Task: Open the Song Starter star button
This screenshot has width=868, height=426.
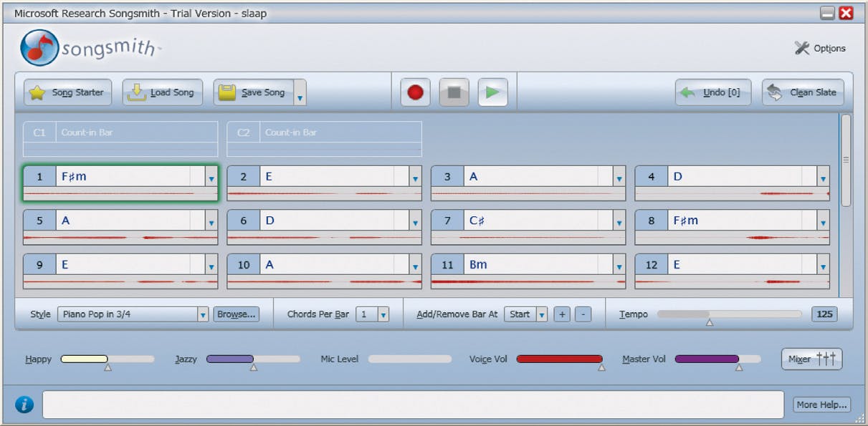Action: click(x=68, y=92)
